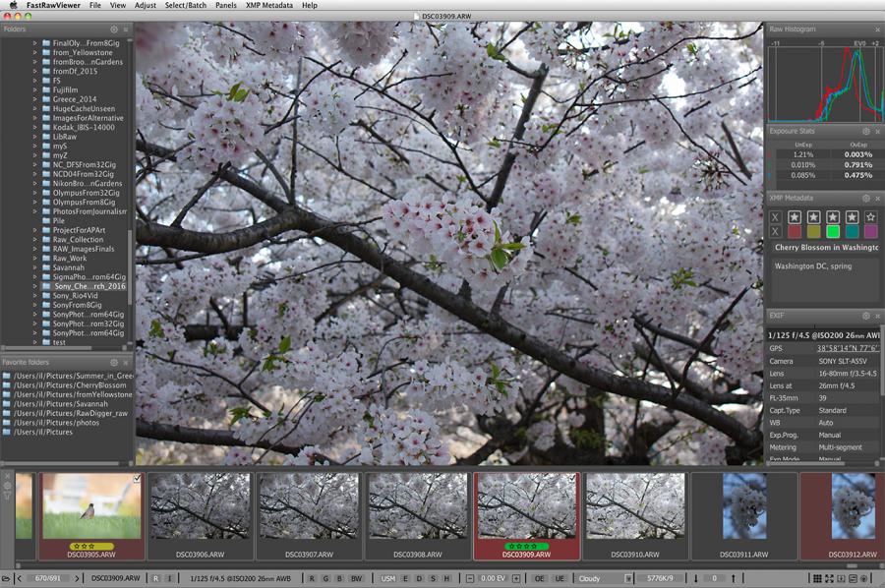Clear the star rating with the X button
Screen dimensions: 885x588
pyautogui.click(x=775, y=216)
